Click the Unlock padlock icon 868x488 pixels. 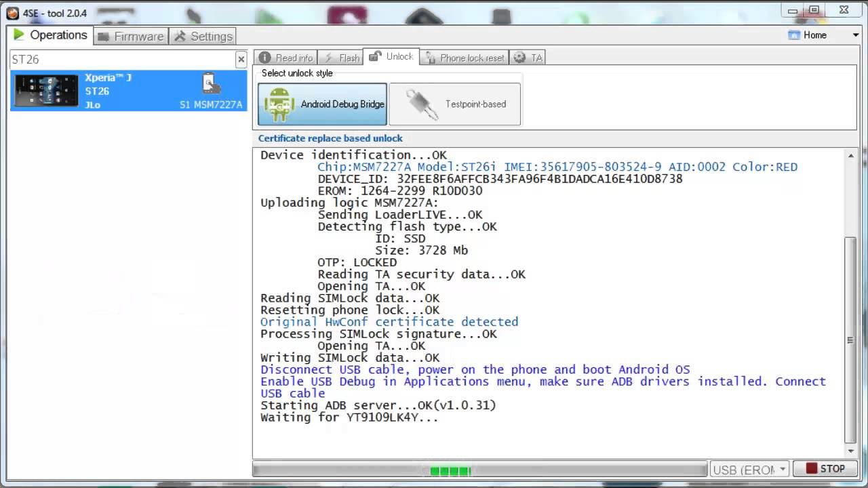[374, 57]
